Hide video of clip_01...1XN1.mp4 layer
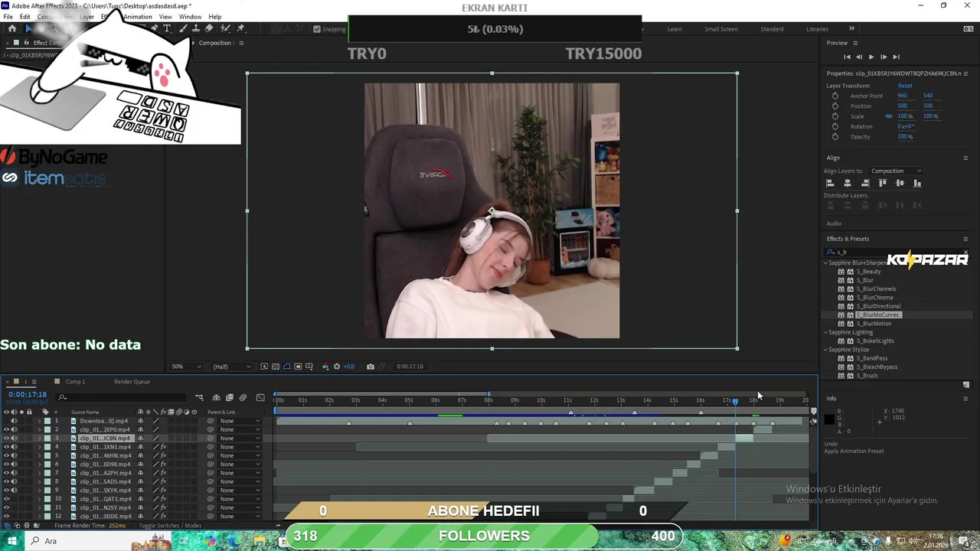The width and height of the screenshot is (980, 551). tap(6, 447)
